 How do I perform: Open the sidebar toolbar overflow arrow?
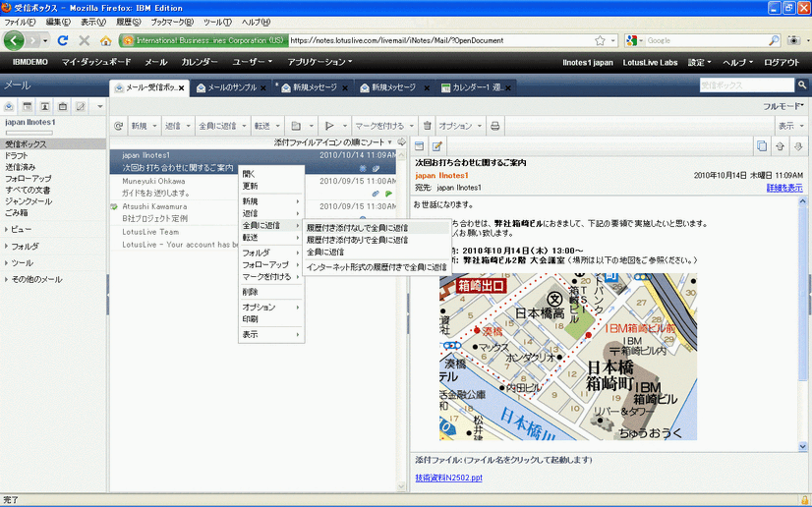(100, 106)
